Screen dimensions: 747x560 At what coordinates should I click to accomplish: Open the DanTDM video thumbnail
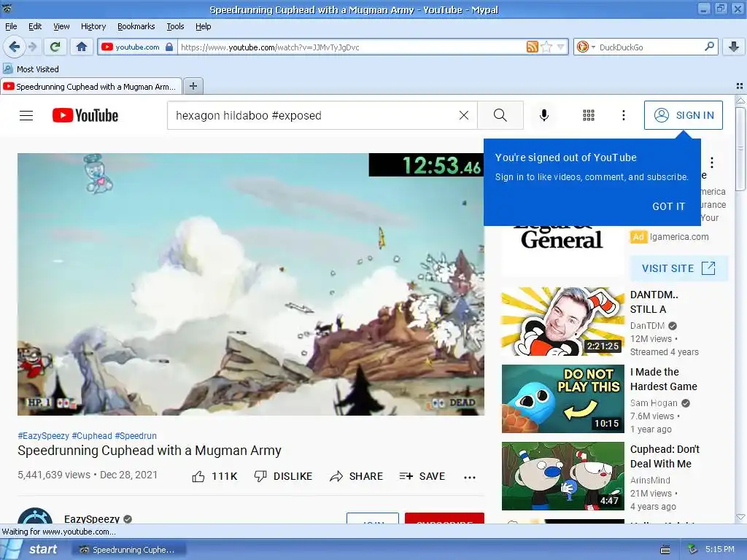tap(562, 322)
